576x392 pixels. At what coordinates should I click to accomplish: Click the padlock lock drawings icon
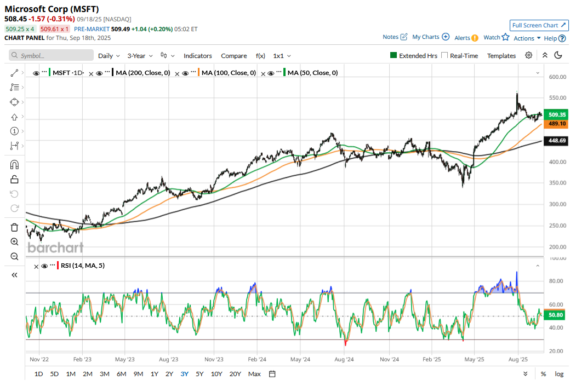click(14, 179)
